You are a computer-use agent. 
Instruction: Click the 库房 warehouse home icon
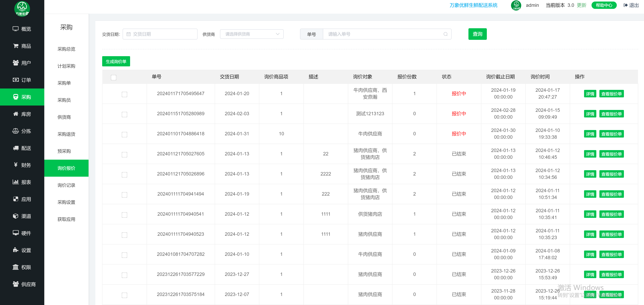[x=15, y=114]
